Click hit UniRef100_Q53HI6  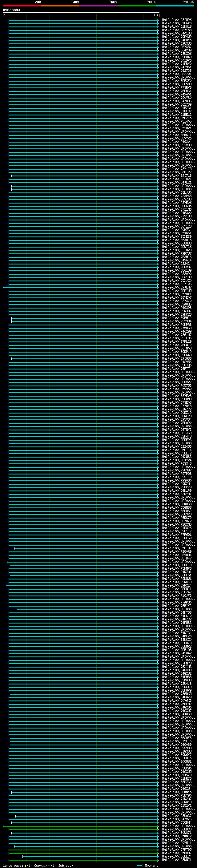176,257
